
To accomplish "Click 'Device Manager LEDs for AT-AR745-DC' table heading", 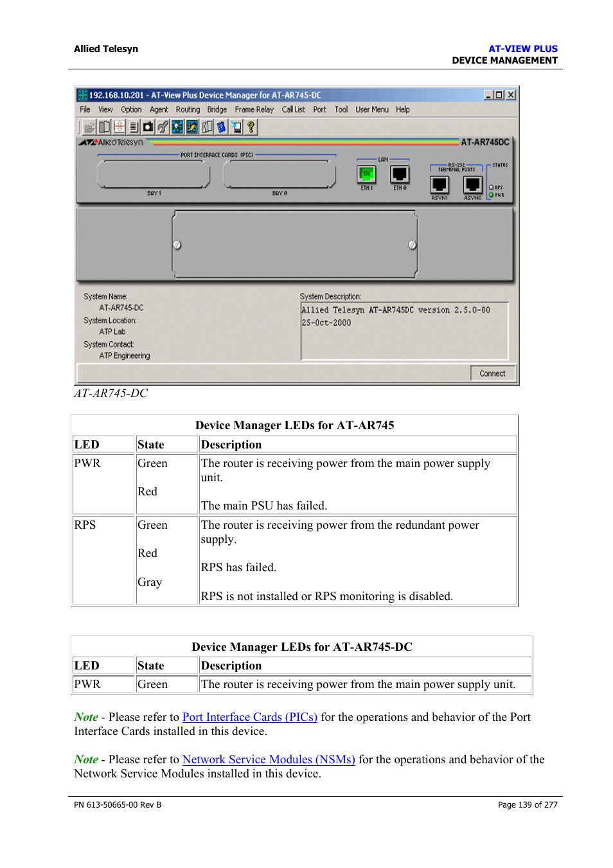I will coord(302,647).
